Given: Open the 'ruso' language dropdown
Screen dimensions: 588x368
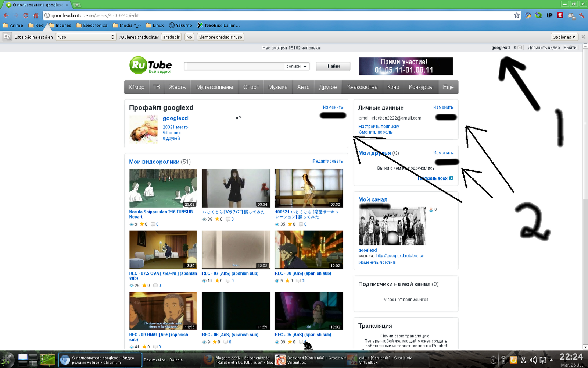Looking at the screenshot, I should 86,37.
